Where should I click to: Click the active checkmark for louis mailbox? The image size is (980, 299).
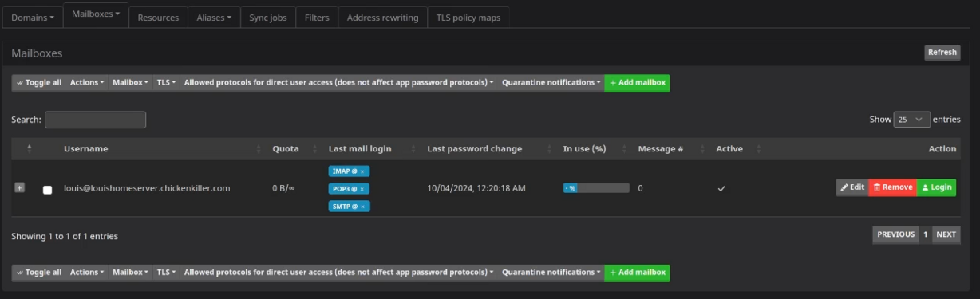click(x=721, y=188)
